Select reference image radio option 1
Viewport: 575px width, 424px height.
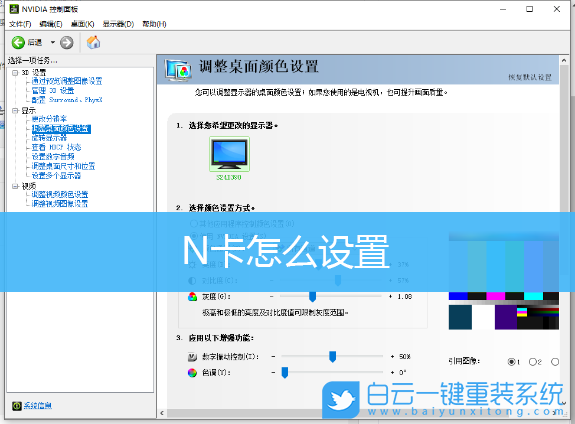512,362
